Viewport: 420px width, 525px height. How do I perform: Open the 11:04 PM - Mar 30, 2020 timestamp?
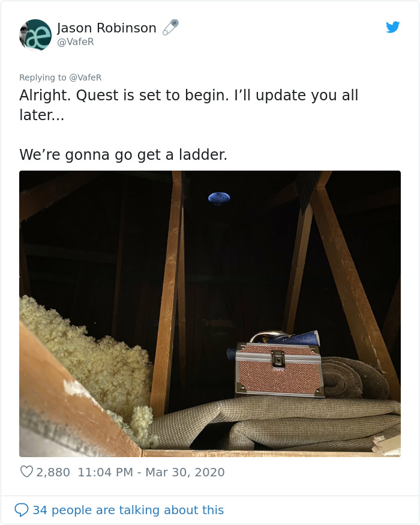(x=151, y=472)
